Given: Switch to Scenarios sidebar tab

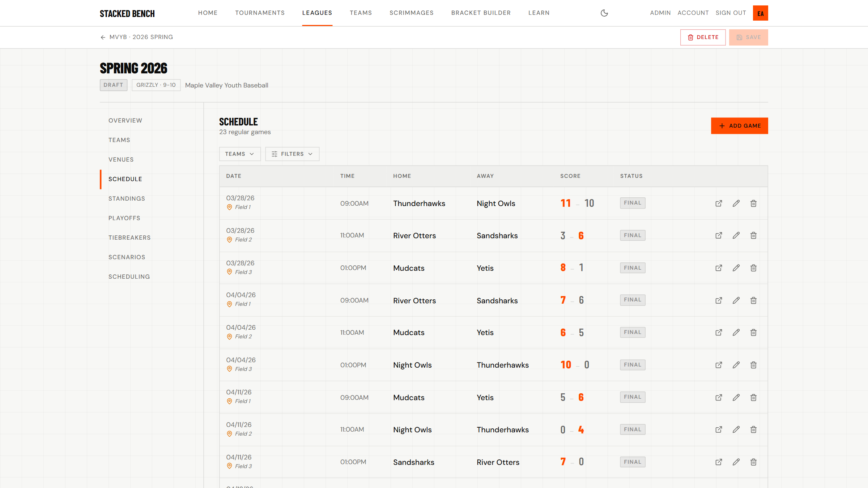Looking at the screenshot, I should coord(127,257).
